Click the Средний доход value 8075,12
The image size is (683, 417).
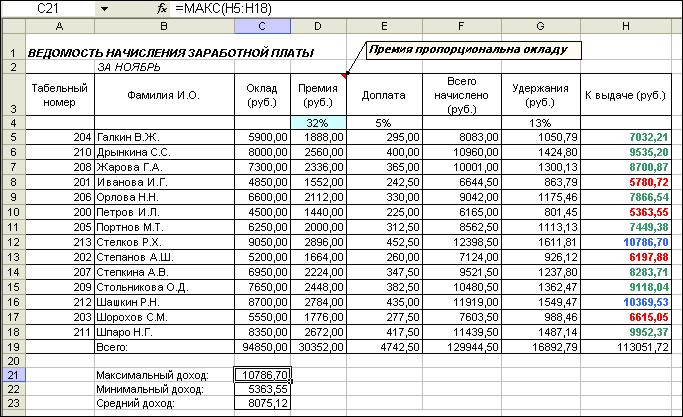click(x=263, y=404)
